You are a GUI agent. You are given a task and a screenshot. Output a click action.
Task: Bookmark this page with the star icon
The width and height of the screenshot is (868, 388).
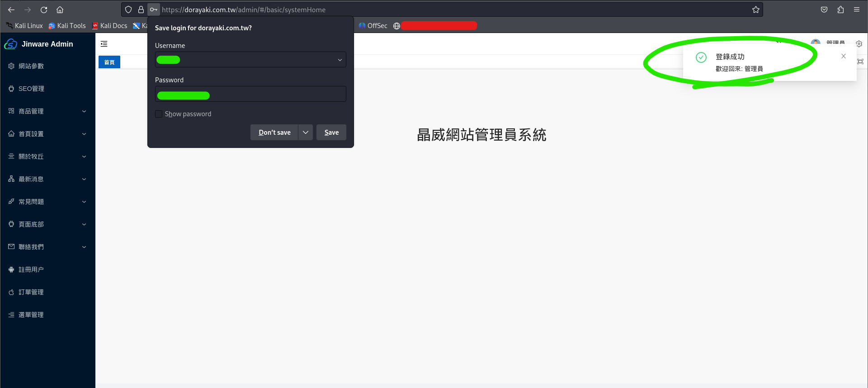[x=755, y=9]
